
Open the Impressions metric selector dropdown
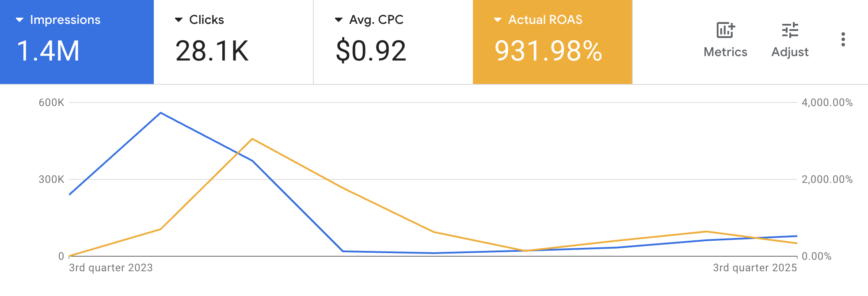pyautogui.click(x=19, y=19)
